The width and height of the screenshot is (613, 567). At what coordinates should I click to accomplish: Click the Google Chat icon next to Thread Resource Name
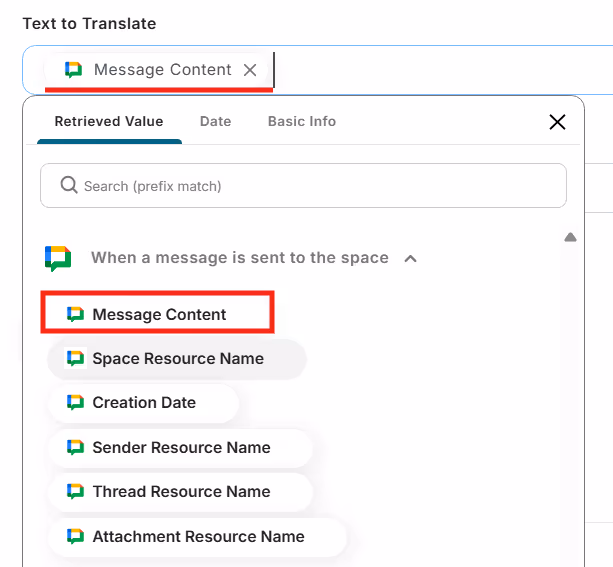coord(75,491)
